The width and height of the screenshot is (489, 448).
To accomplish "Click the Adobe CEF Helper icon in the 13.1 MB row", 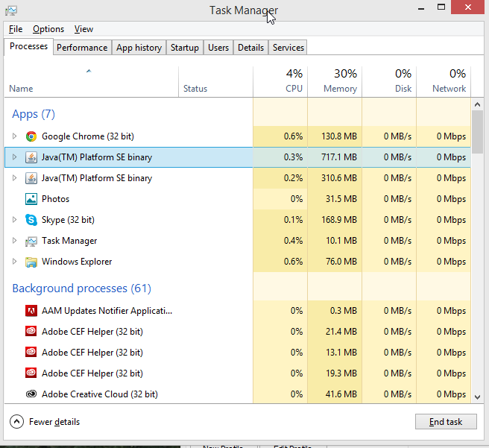I will tap(31, 353).
